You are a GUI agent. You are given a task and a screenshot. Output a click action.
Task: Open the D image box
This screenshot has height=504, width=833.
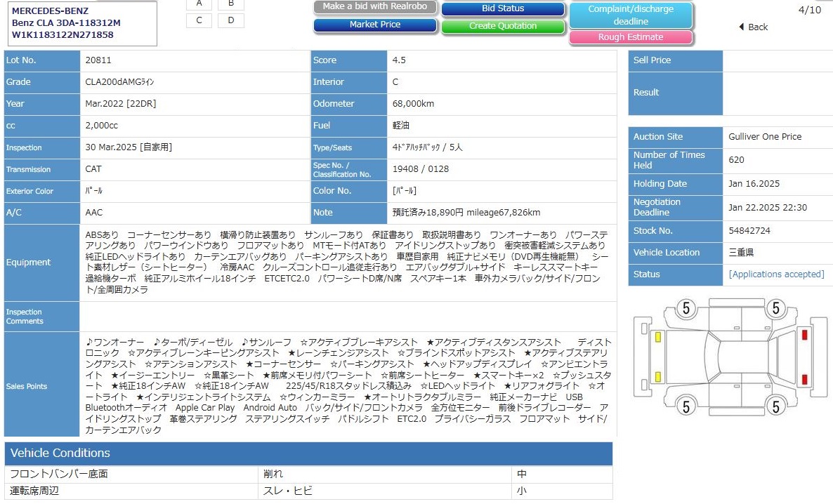click(231, 20)
